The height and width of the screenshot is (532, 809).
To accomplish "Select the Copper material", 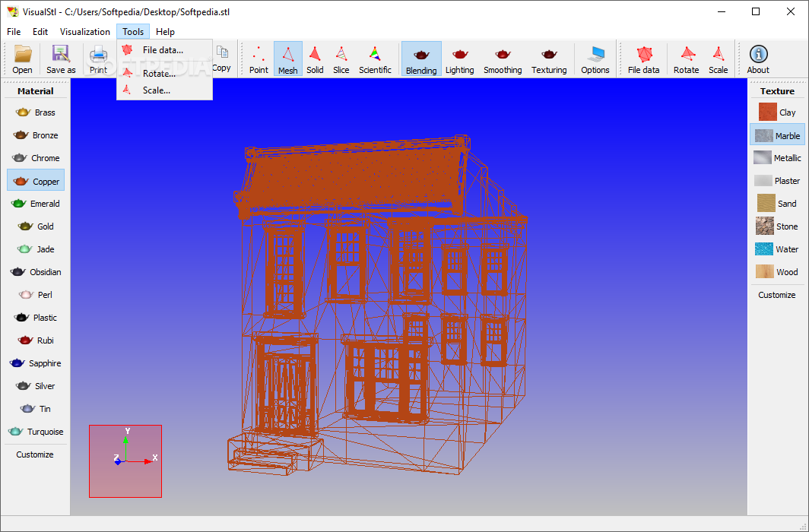I will [x=36, y=181].
